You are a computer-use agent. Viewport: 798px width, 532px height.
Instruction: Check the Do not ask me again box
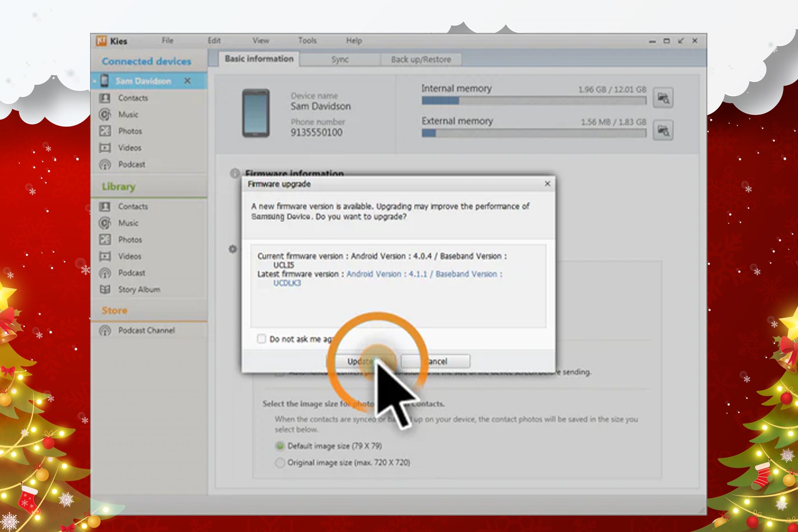261,339
